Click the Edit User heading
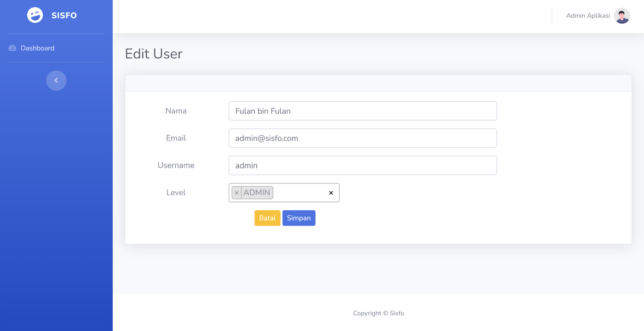The width and height of the screenshot is (644, 331). tap(154, 53)
